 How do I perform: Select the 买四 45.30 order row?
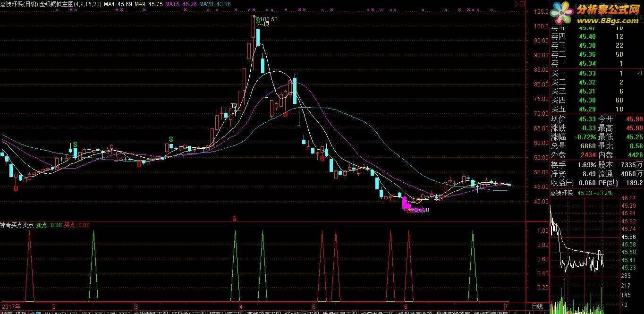[x=597, y=100]
